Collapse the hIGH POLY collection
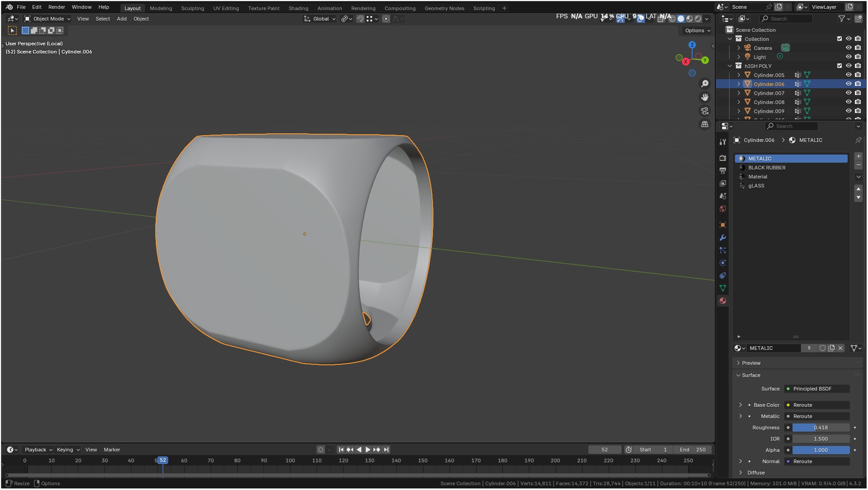 click(x=730, y=66)
